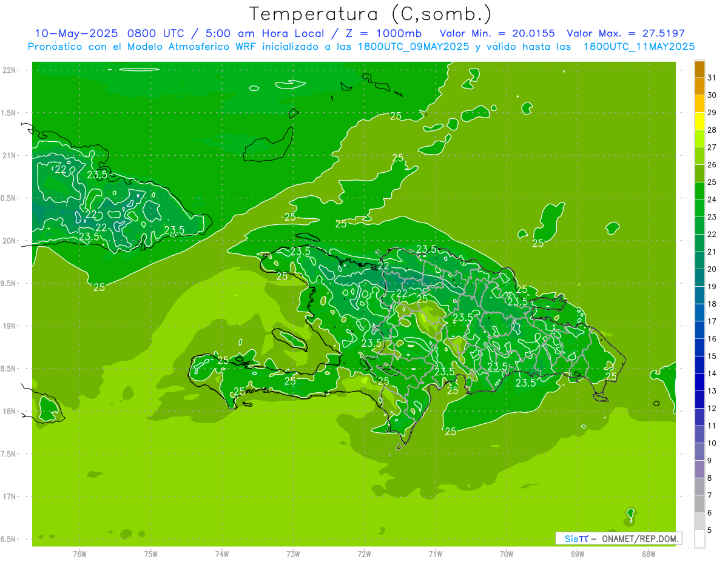Click the bright yellow swatch between 28 and 29
The height and width of the screenshot is (562, 728).
[699, 122]
